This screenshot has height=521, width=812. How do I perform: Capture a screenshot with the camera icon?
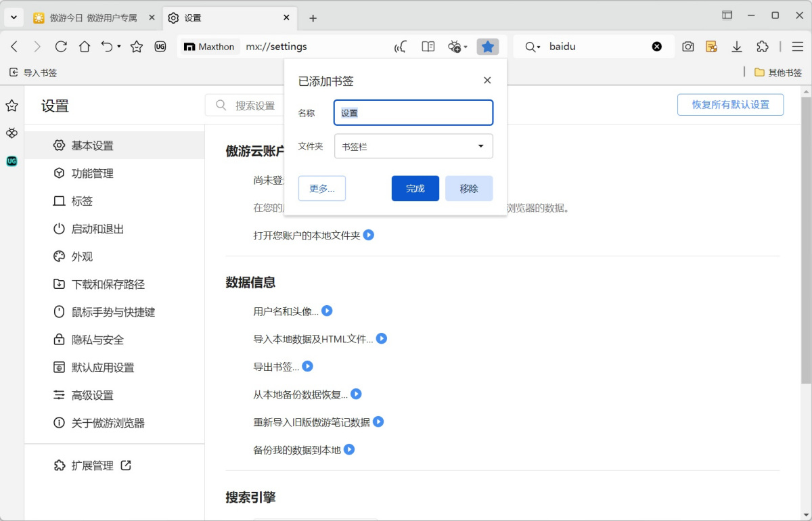pyautogui.click(x=687, y=46)
